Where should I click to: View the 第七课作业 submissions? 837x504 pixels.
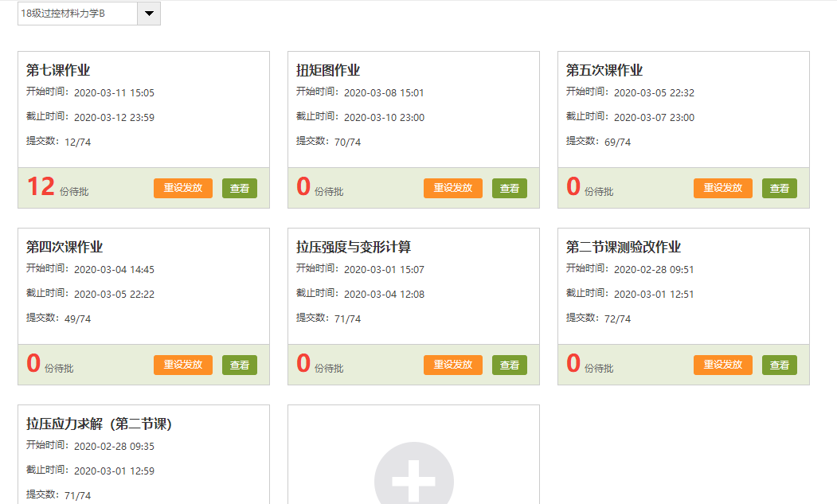click(240, 188)
